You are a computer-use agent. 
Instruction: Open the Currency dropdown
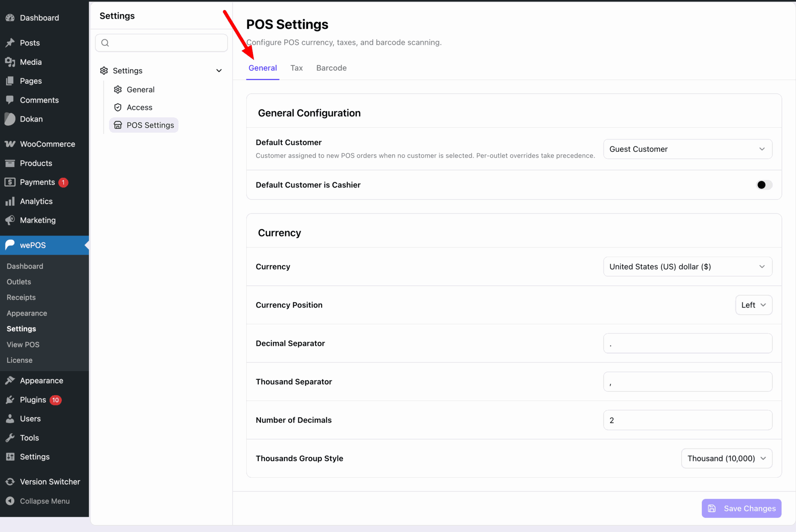click(x=687, y=267)
